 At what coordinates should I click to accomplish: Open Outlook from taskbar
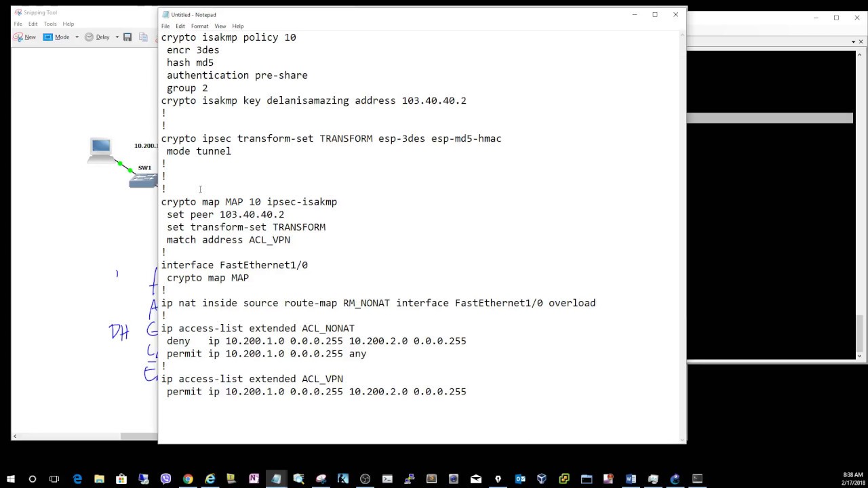(520, 479)
